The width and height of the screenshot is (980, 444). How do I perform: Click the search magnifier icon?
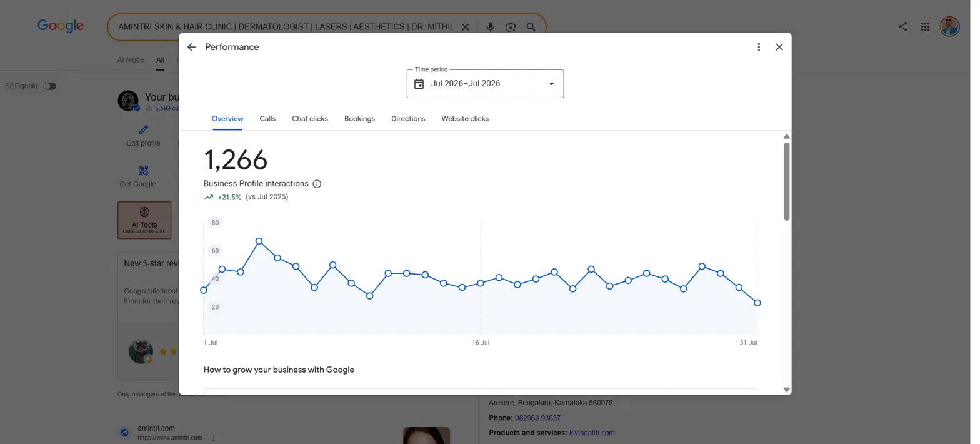click(x=531, y=27)
